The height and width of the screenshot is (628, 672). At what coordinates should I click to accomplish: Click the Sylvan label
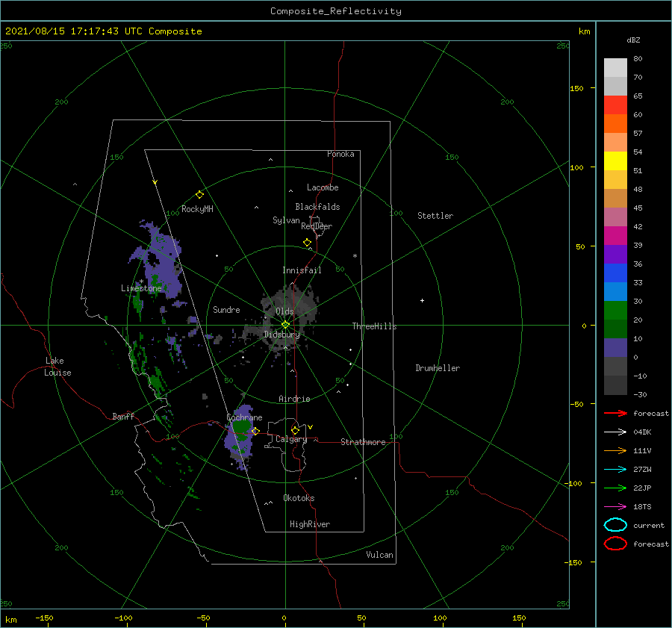(286, 220)
